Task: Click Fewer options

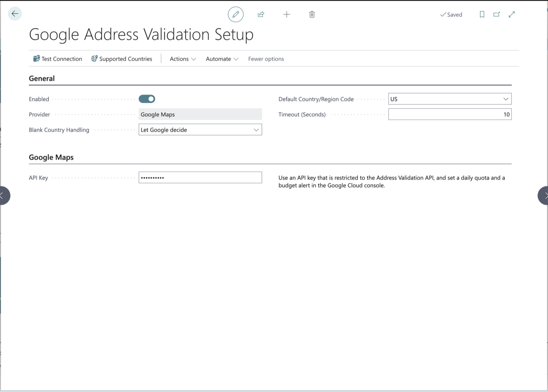Action: tap(266, 59)
